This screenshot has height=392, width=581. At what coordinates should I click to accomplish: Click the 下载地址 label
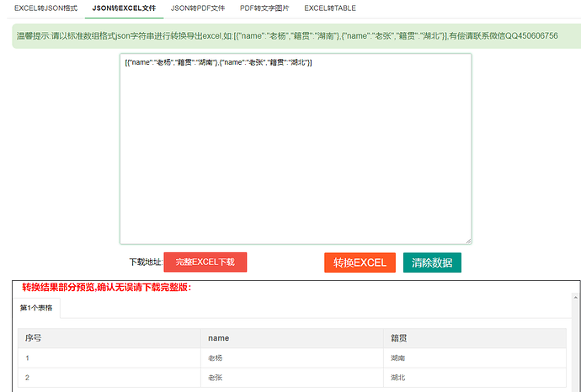coord(146,262)
